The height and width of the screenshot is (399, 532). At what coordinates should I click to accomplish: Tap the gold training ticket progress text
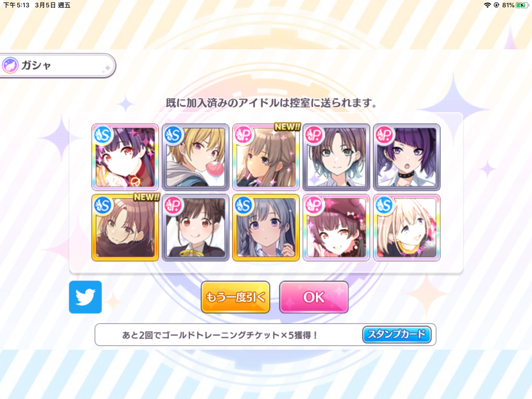tap(220, 335)
